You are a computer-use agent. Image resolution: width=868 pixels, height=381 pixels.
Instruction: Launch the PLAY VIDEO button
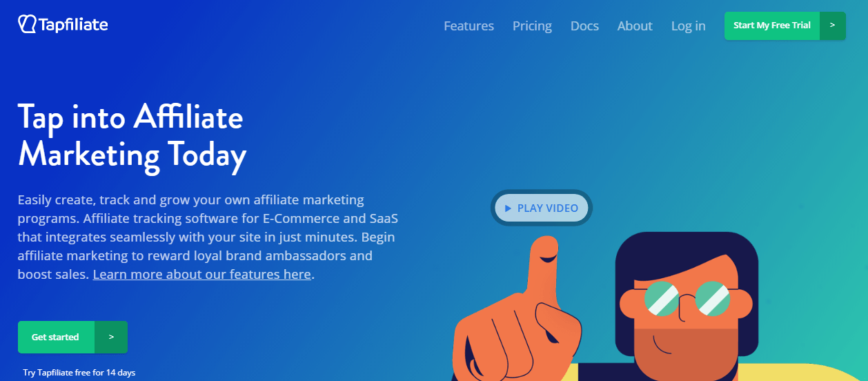(x=542, y=208)
